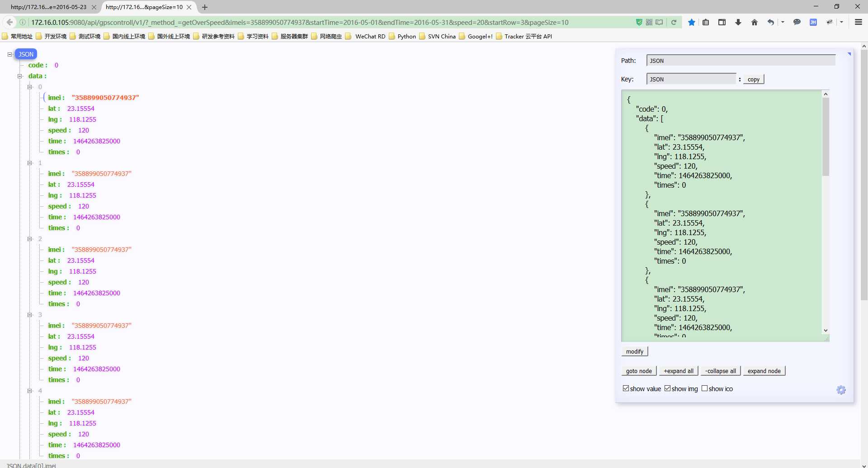Click the JSON text area scroll down arrow
The image size is (868, 468).
[x=826, y=331]
